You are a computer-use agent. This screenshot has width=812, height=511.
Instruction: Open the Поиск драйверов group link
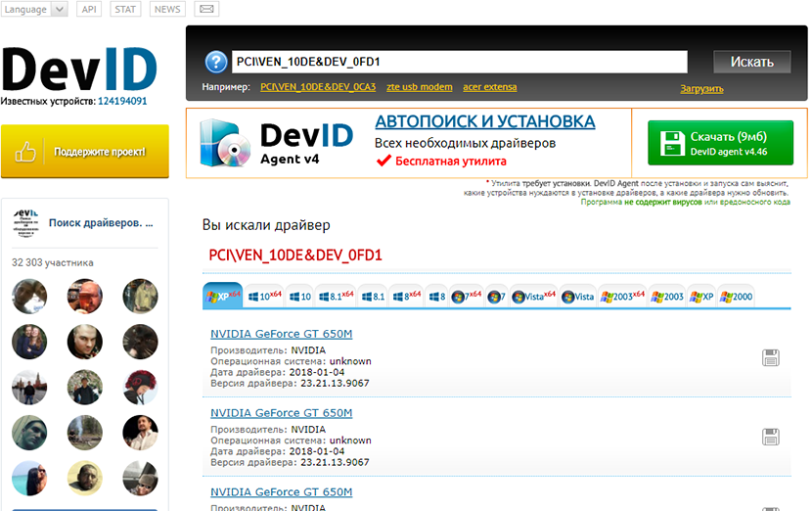click(101, 223)
